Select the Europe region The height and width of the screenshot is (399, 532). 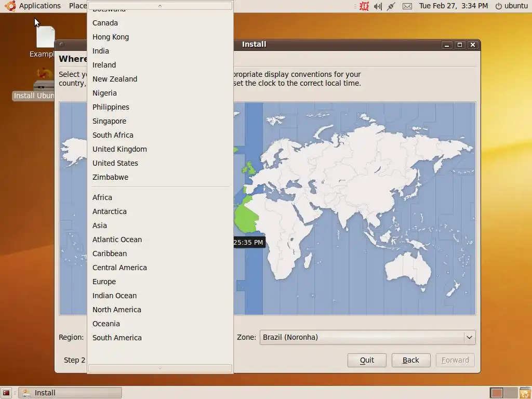160,282
